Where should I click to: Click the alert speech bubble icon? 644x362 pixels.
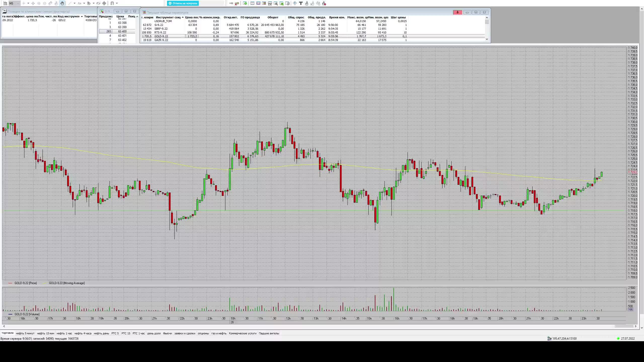click(295, 3)
